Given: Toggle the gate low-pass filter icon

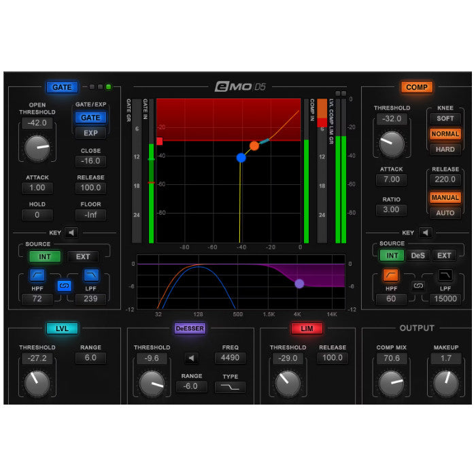Looking at the screenshot, I should tap(91, 275).
